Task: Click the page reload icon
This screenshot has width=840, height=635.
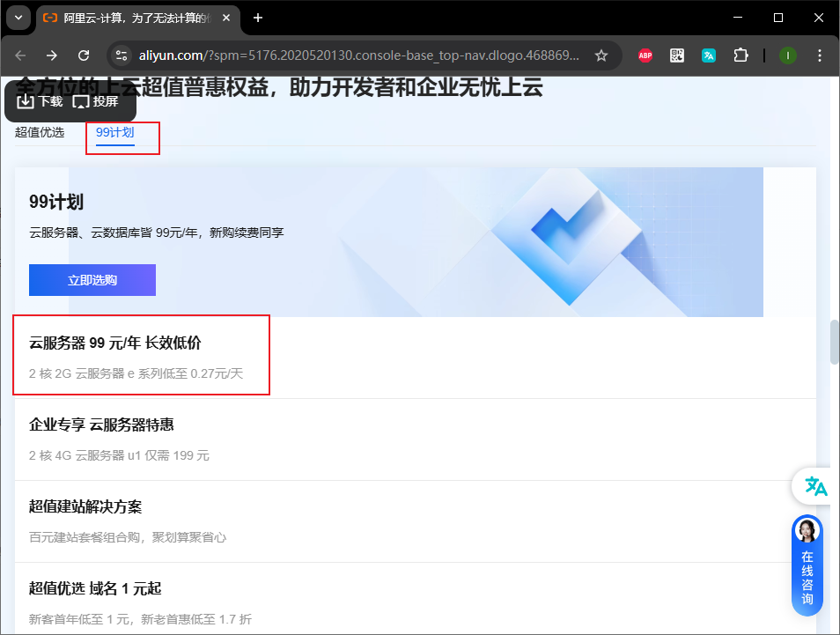Action: click(83, 55)
